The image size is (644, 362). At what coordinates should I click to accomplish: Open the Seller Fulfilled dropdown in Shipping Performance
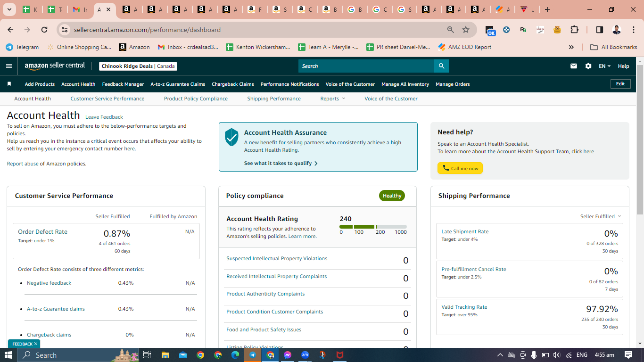click(601, 216)
